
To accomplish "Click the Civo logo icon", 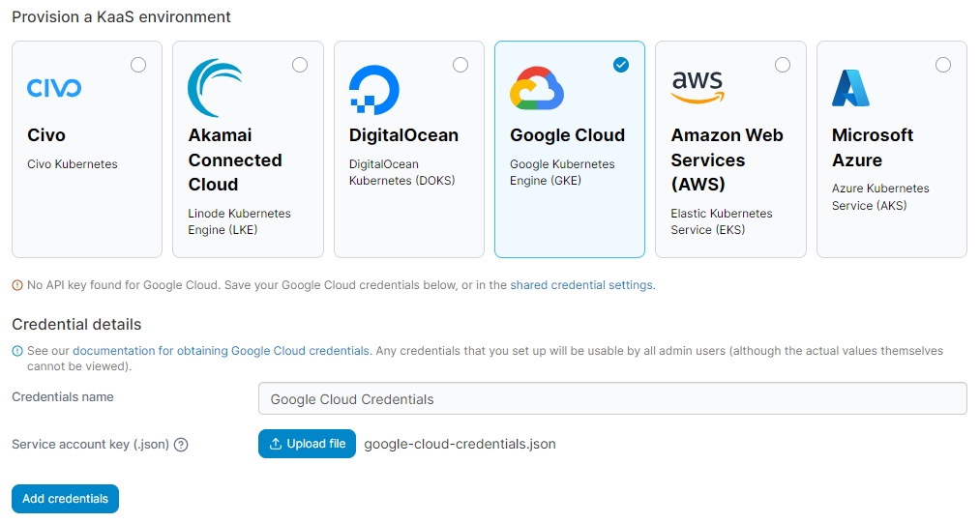I will tap(54, 89).
